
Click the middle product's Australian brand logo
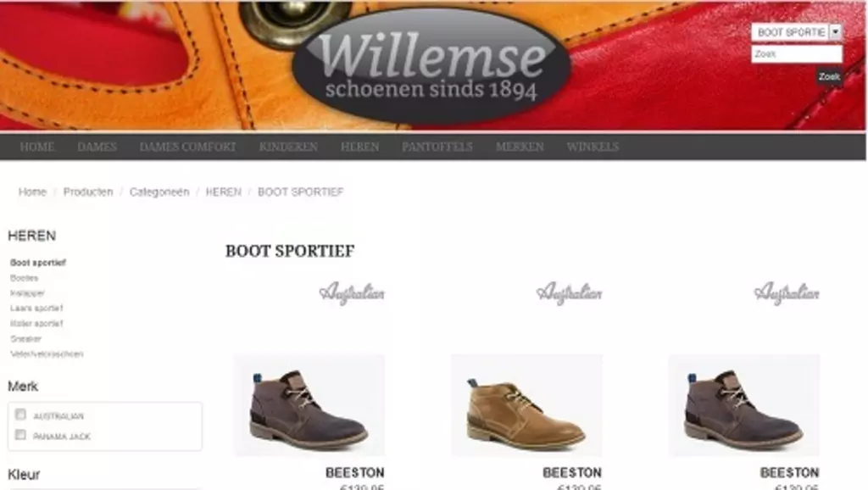click(569, 292)
